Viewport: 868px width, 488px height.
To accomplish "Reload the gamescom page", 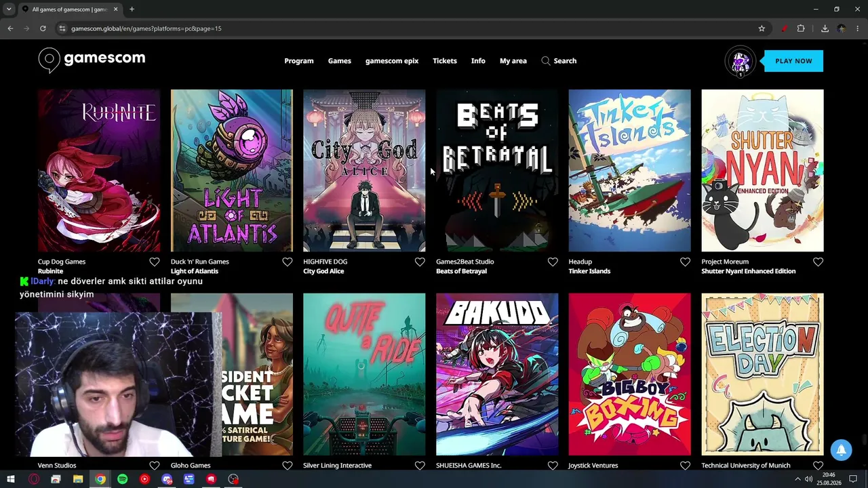I will pos(43,28).
